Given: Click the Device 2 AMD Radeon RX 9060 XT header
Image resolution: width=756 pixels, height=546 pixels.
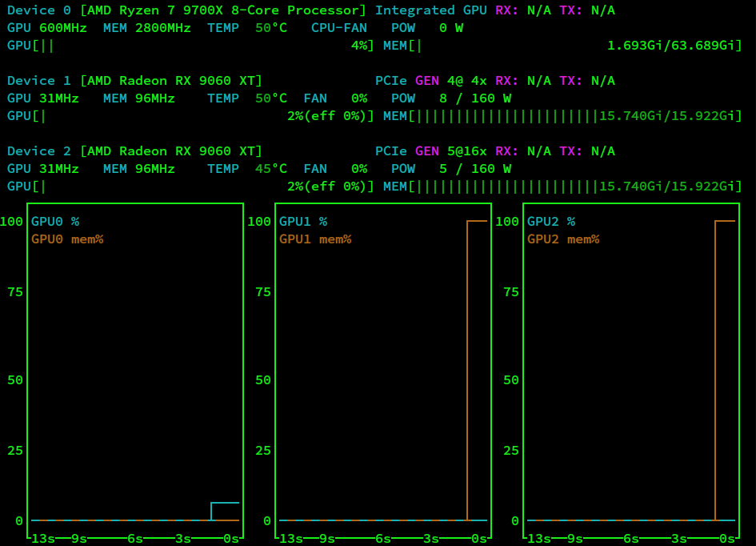Looking at the screenshot, I should [x=134, y=151].
